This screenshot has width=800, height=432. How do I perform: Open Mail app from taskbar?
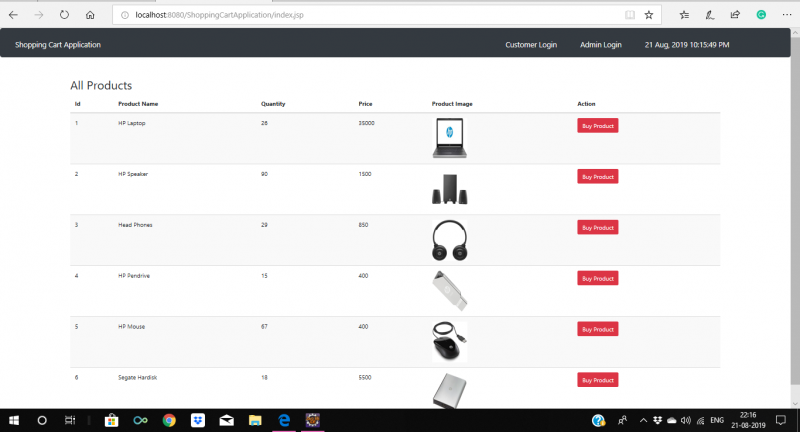pos(227,420)
